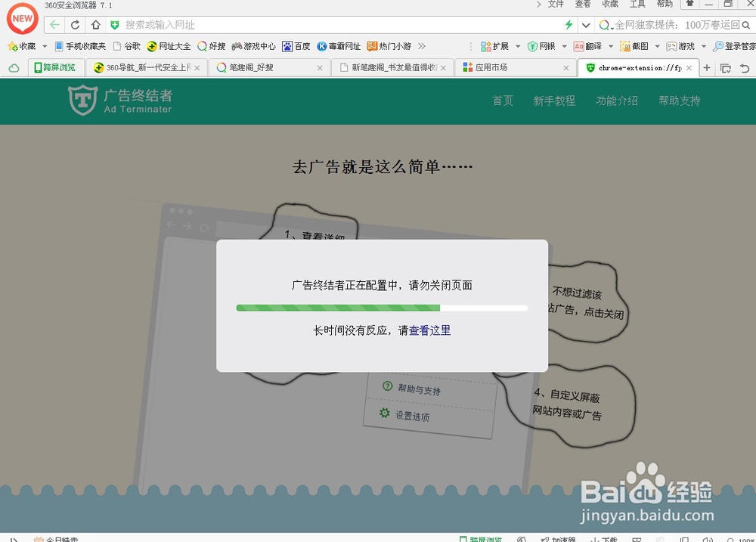Open a new tab with plus button
The height and width of the screenshot is (542, 756).
coord(707,68)
